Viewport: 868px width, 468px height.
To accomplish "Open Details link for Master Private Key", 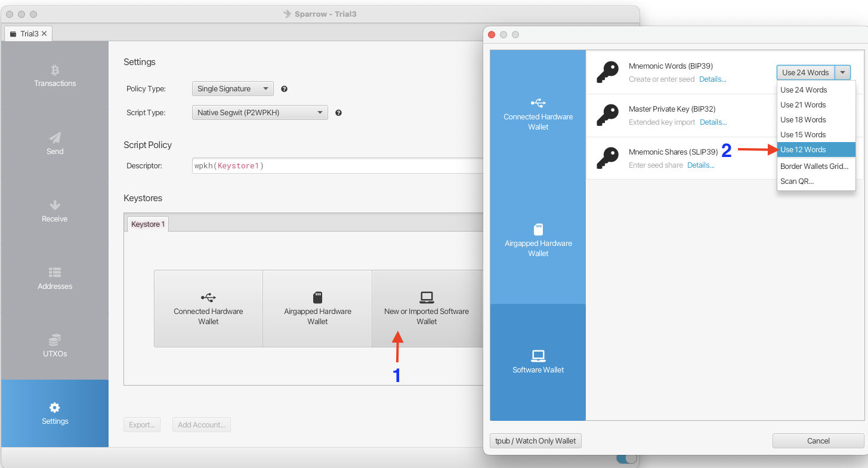I will 713,122.
